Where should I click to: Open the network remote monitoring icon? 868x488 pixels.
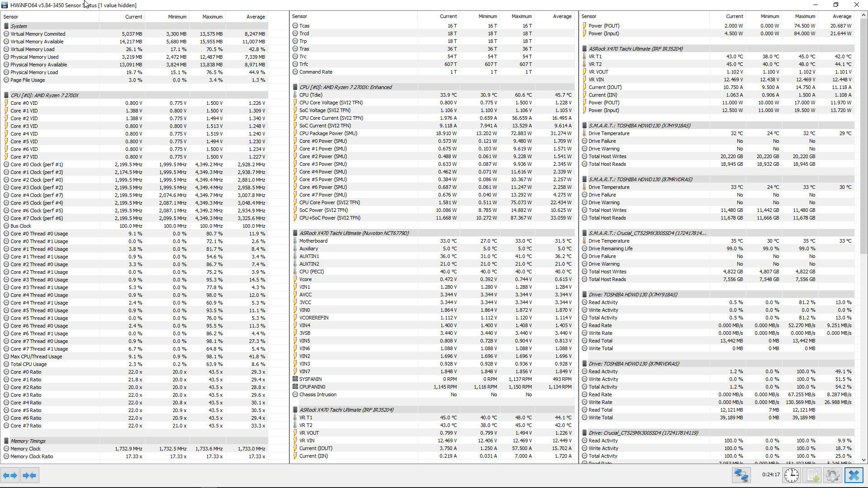tap(741, 475)
